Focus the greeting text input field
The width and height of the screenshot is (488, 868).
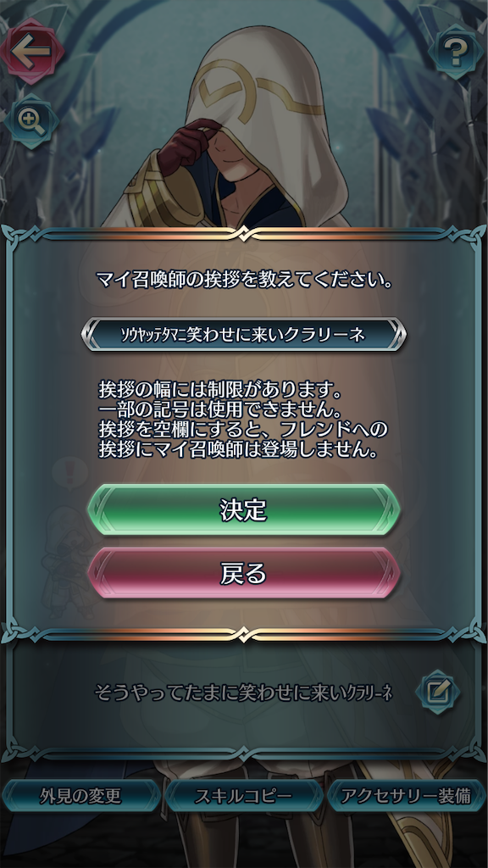244,334
